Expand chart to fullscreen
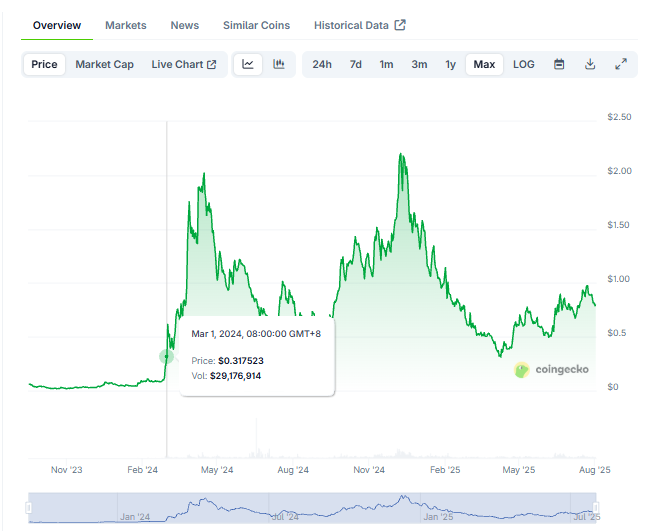The width and height of the screenshot is (667, 531). 621,64
